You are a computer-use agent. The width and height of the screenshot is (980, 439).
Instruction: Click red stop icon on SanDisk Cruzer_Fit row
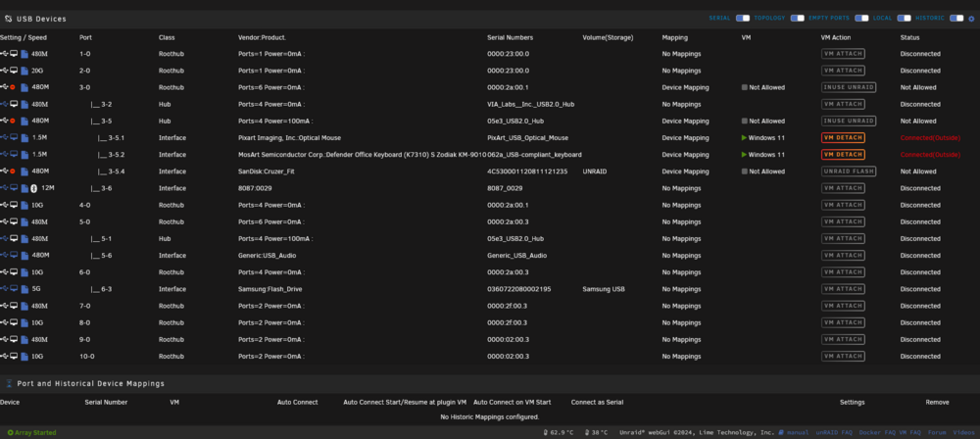[x=13, y=171]
